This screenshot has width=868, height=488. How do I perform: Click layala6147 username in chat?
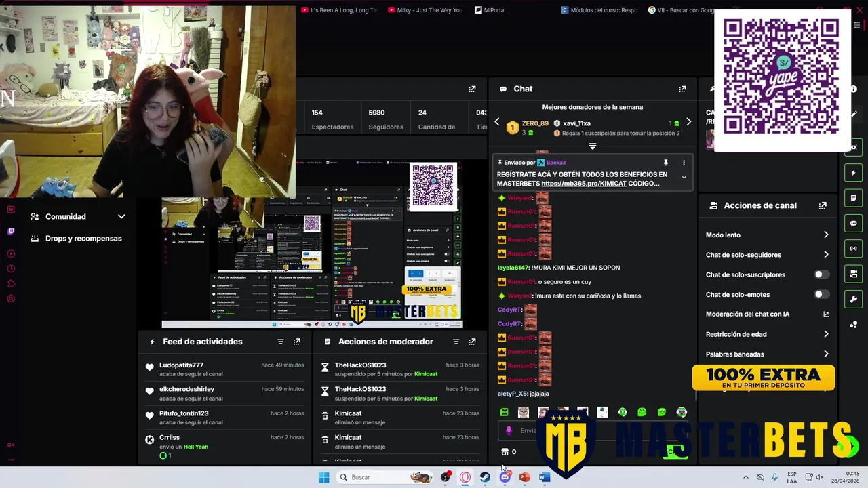513,268
